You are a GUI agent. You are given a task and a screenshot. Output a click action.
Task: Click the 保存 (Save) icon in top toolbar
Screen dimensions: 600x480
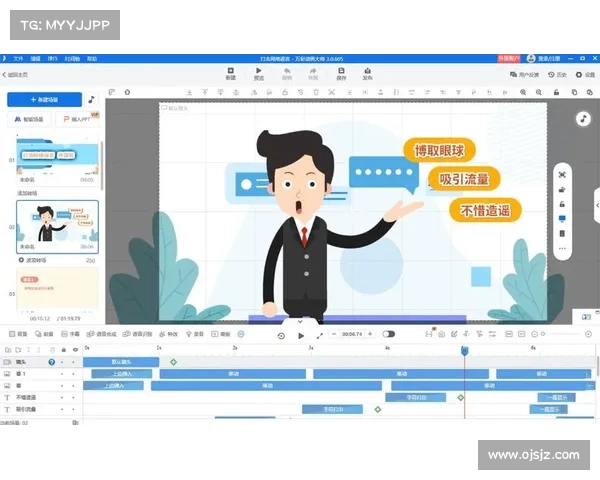(x=342, y=73)
